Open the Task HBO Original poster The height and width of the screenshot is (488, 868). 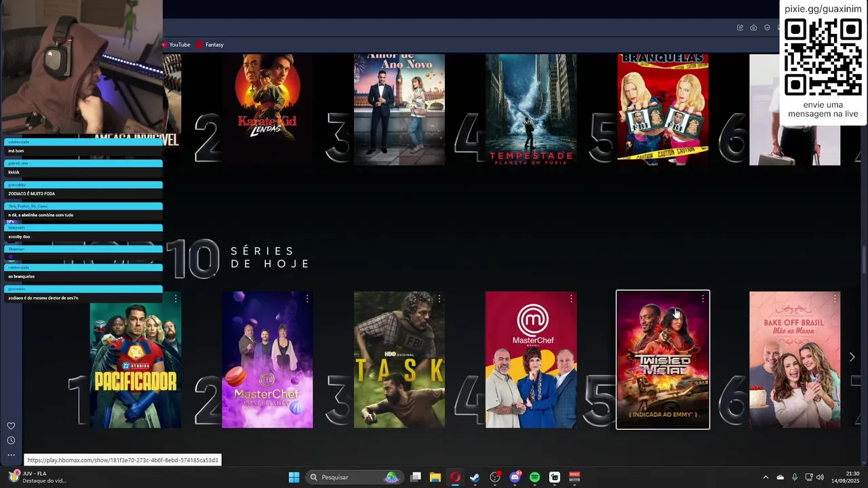click(x=399, y=360)
